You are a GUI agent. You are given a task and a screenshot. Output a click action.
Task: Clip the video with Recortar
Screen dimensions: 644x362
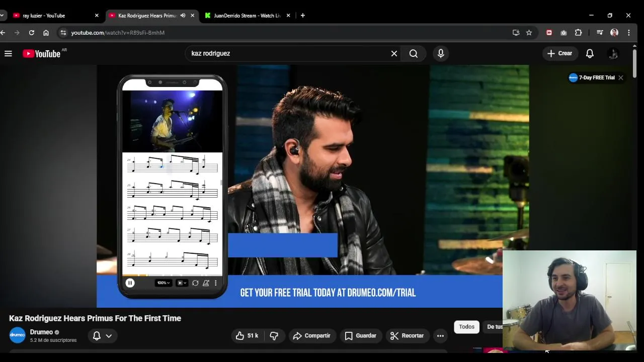[407, 335]
